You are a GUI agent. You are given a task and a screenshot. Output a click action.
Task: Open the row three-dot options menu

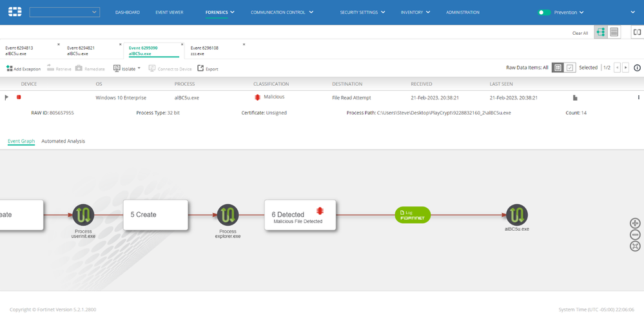click(x=639, y=97)
